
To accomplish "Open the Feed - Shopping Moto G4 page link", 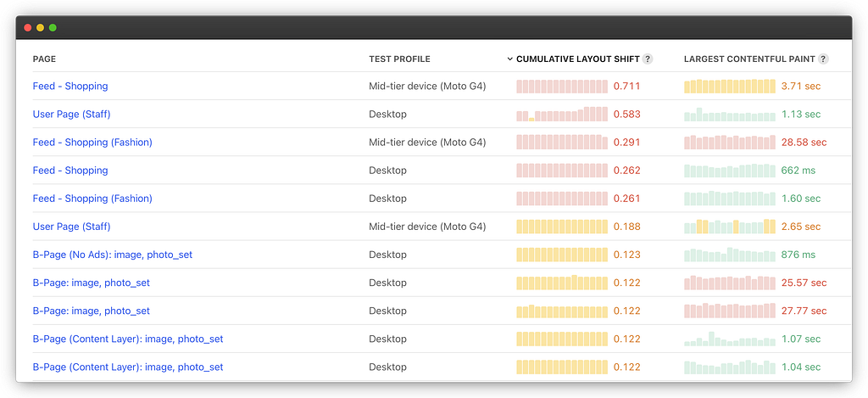I will (70, 86).
